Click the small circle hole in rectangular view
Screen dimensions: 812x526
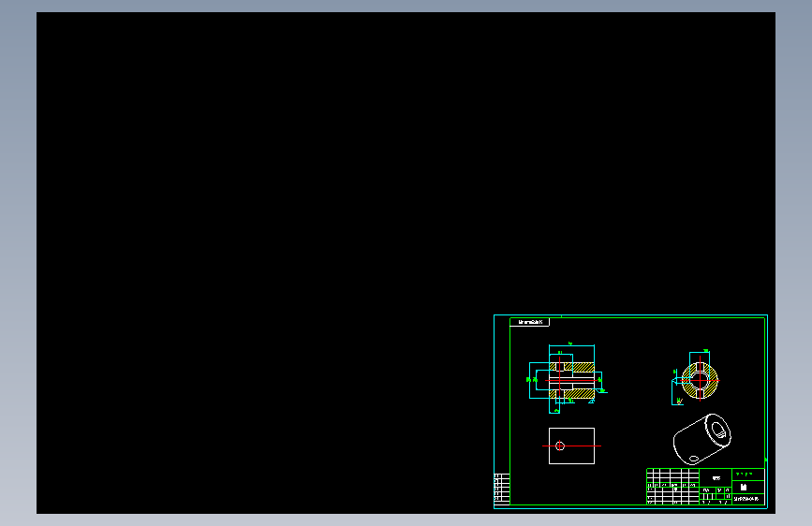pyautogui.click(x=560, y=446)
